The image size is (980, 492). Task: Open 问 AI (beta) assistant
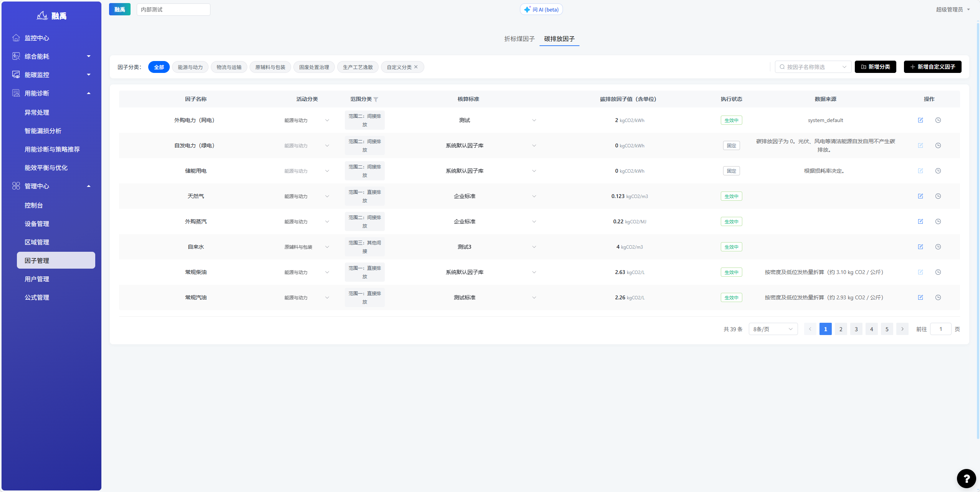coord(541,10)
